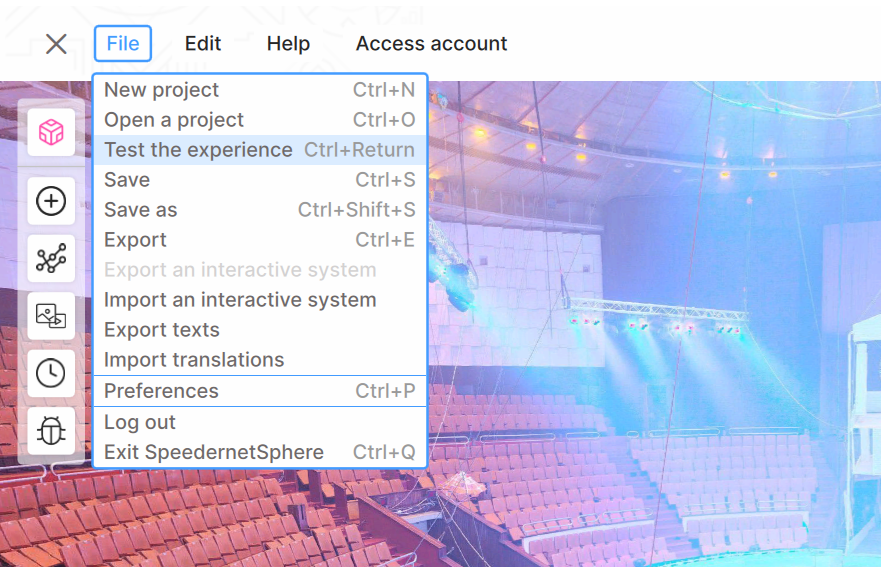
Task: Click the X close icon beside File
Action: [x=56, y=44]
